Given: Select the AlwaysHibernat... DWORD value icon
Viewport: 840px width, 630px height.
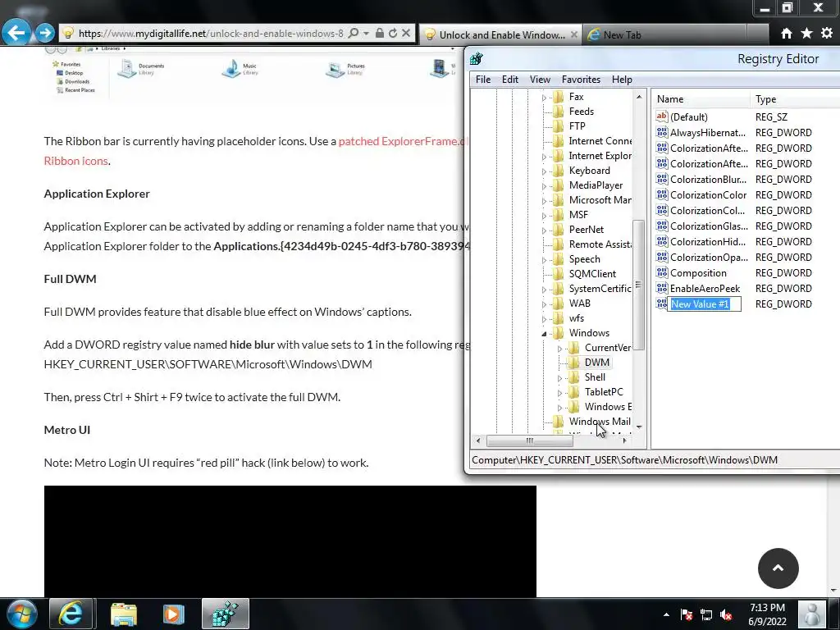Looking at the screenshot, I should point(662,132).
